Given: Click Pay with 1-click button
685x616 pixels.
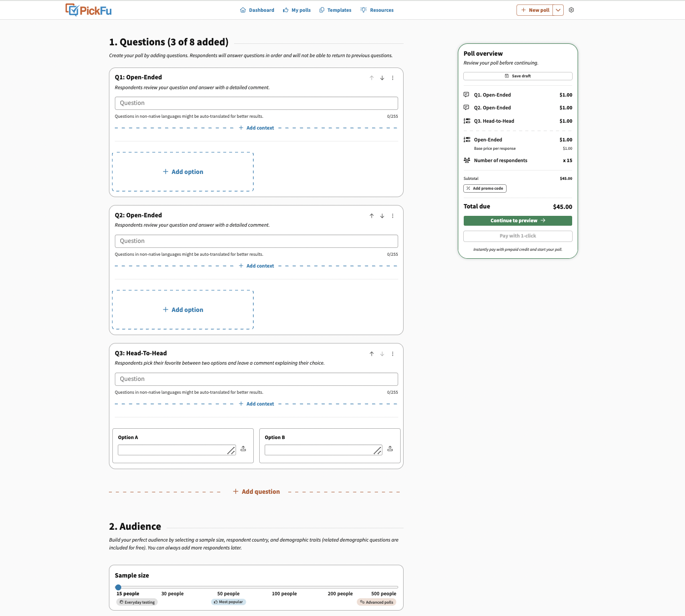Looking at the screenshot, I should point(518,236).
